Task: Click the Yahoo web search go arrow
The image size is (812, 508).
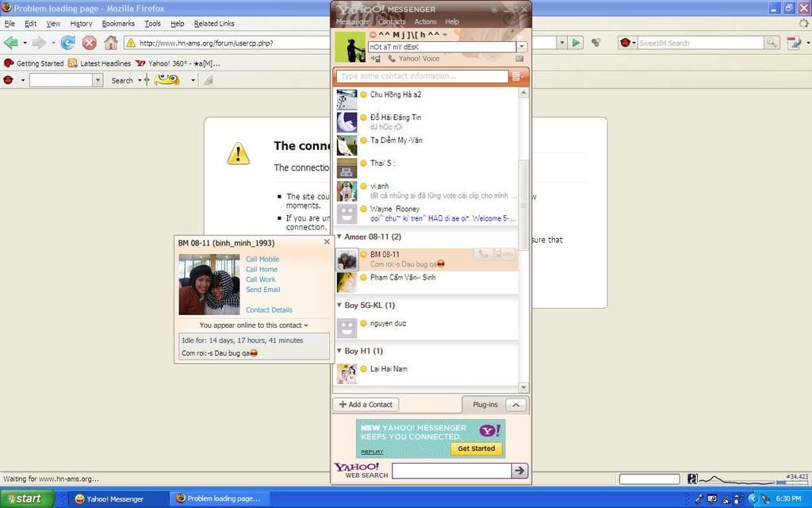Action: click(519, 471)
